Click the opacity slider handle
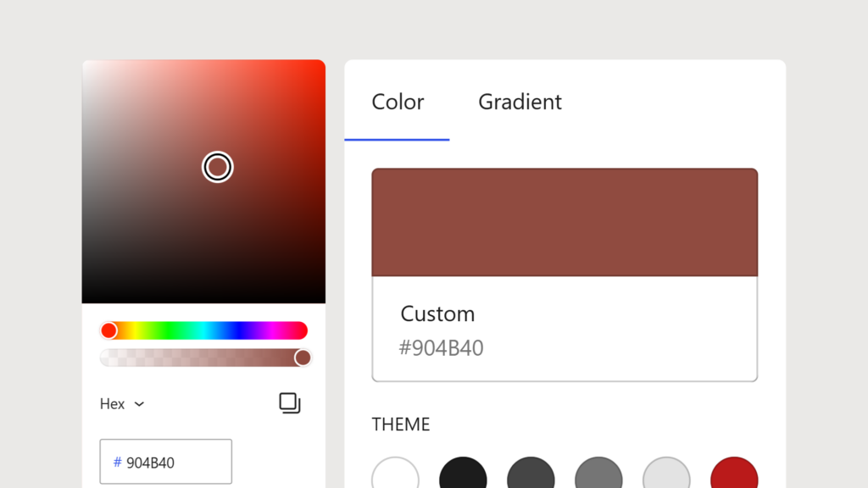The width and height of the screenshot is (868, 488). (x=303, y=358)
